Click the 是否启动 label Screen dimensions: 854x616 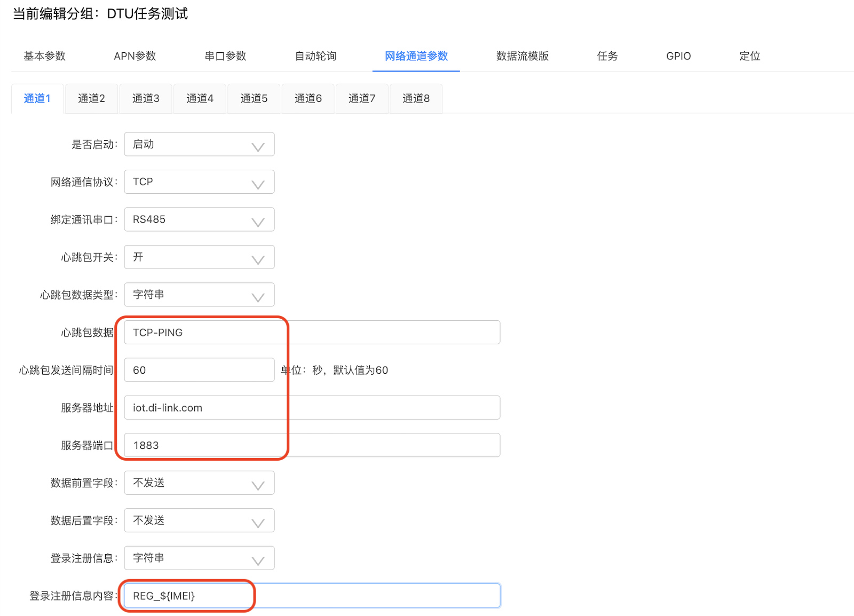tap(94, 144)
